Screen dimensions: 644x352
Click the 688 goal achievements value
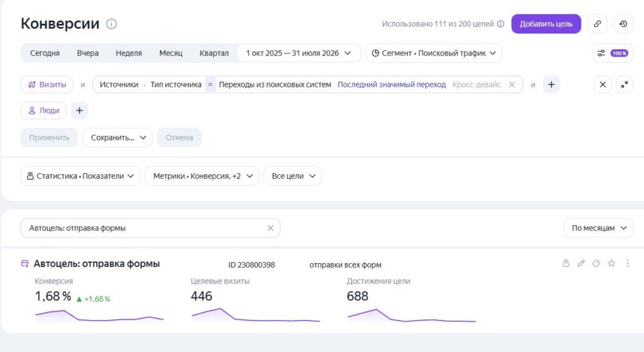coord(357,296)
